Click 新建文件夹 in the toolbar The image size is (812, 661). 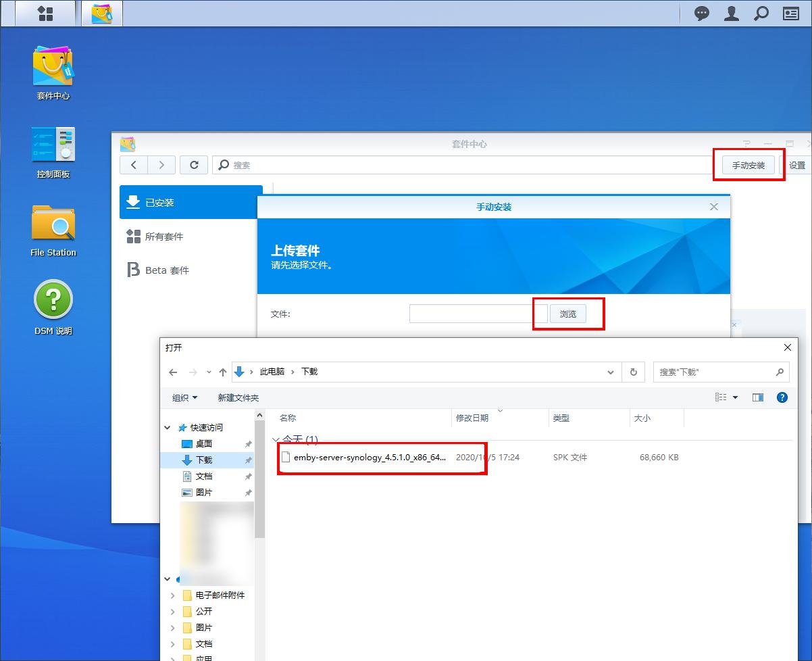(x=238, y=397)
